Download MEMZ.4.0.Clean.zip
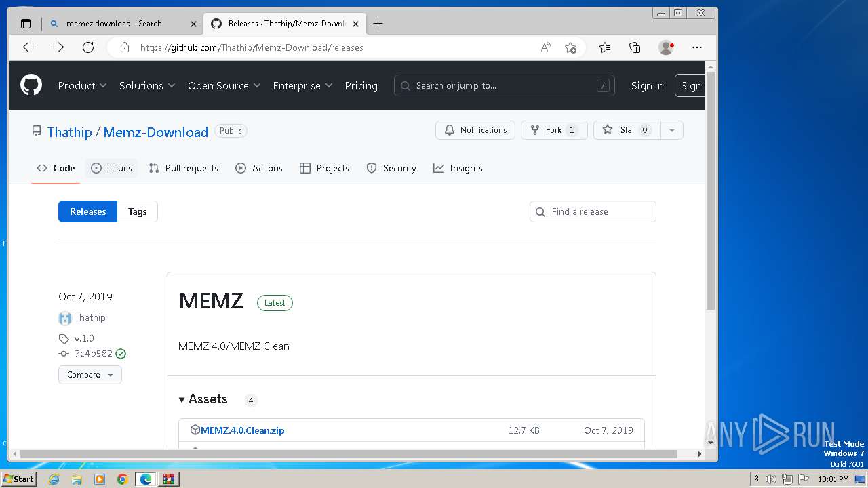This screenshot has width=868, height=488. point(243,430)
